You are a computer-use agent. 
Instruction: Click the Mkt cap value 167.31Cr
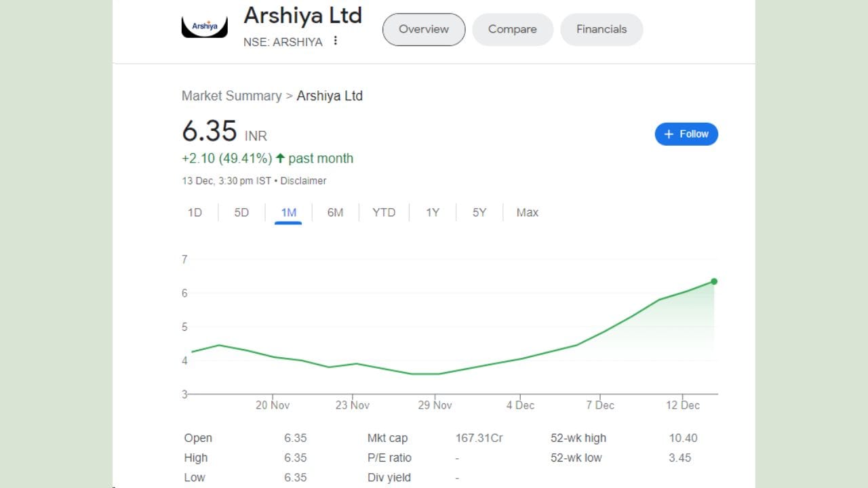[x=479, y=438]
